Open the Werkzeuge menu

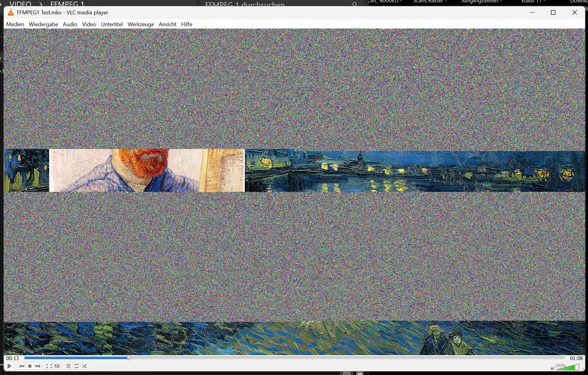141,24
